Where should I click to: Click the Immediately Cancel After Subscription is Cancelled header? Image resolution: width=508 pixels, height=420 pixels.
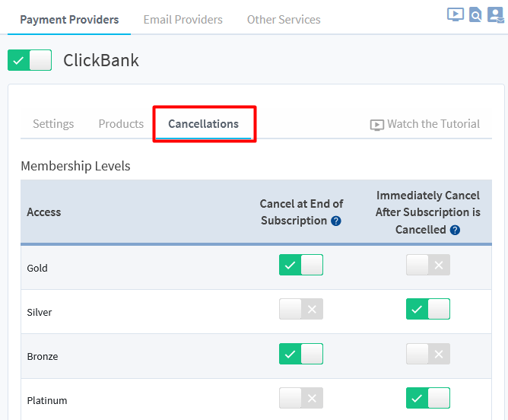click(x=428, y=212)
